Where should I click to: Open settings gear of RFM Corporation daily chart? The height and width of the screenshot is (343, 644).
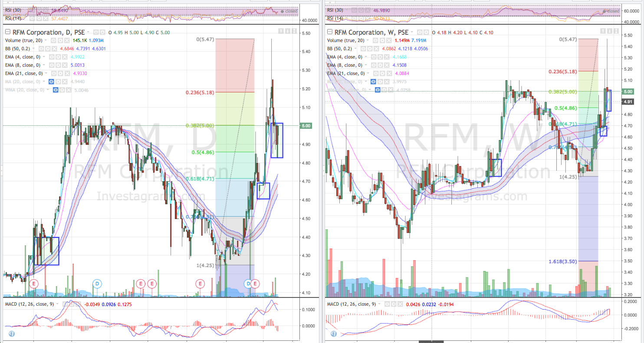pyautogui.click(x=102, y=32)
